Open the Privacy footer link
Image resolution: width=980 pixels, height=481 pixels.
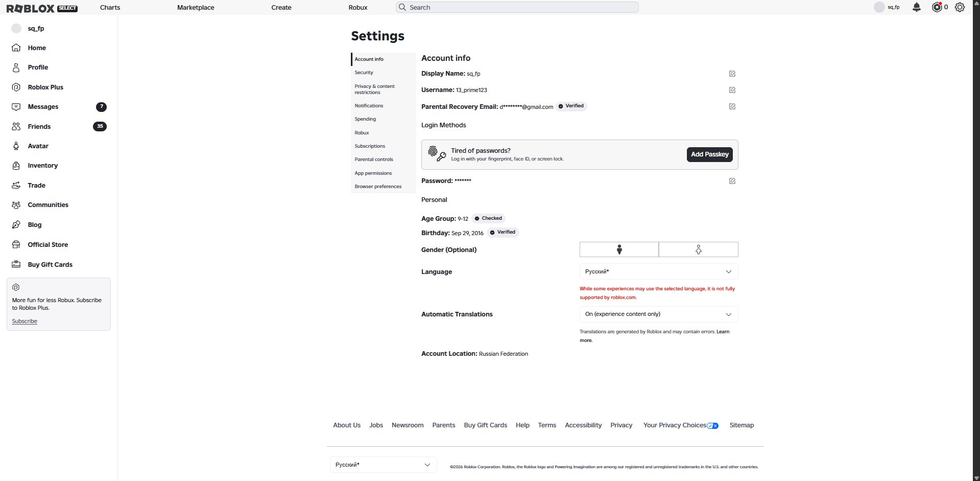(x=621, y=425)
